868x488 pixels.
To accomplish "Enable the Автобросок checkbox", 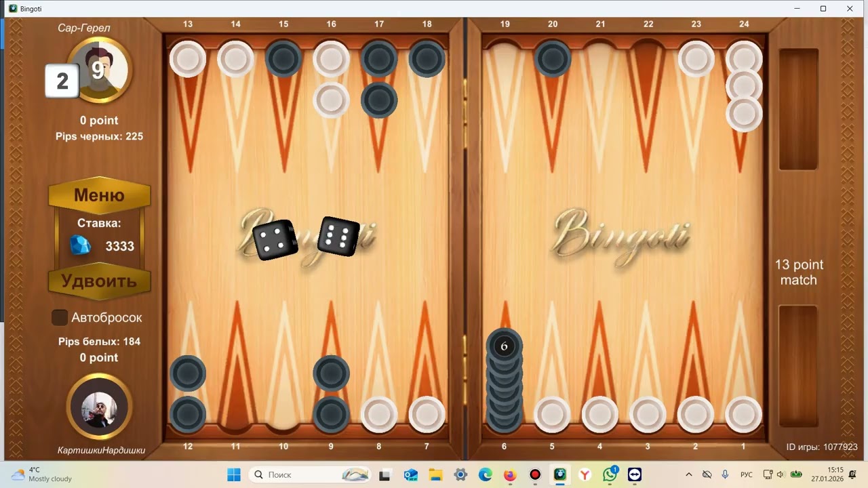I will coord(60,317).
